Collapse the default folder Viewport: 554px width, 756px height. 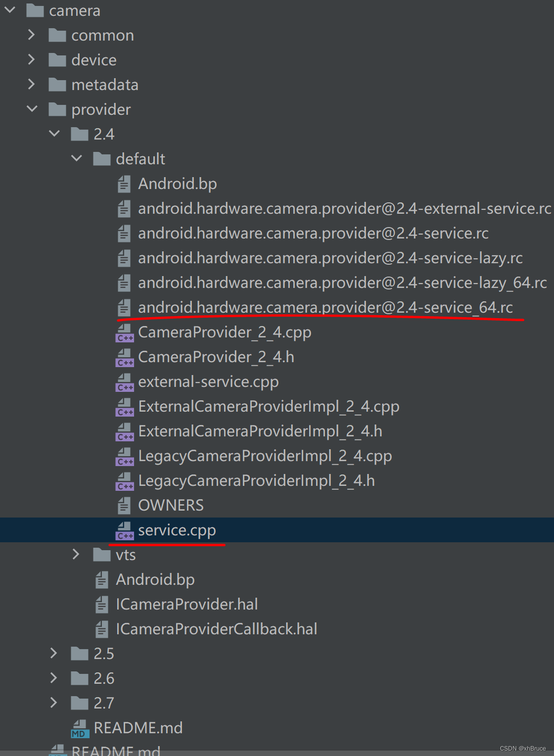[x=77, y=158]
